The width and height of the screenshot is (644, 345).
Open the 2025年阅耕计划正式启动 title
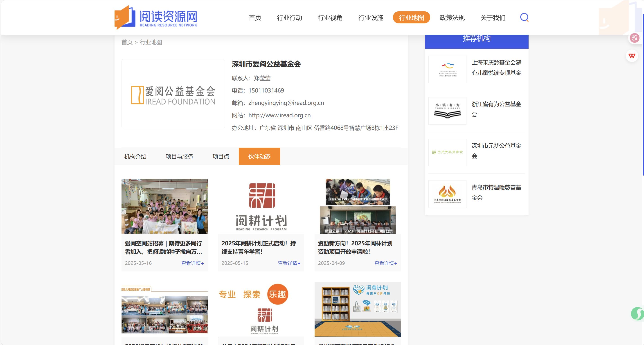(x=259, y=248)
